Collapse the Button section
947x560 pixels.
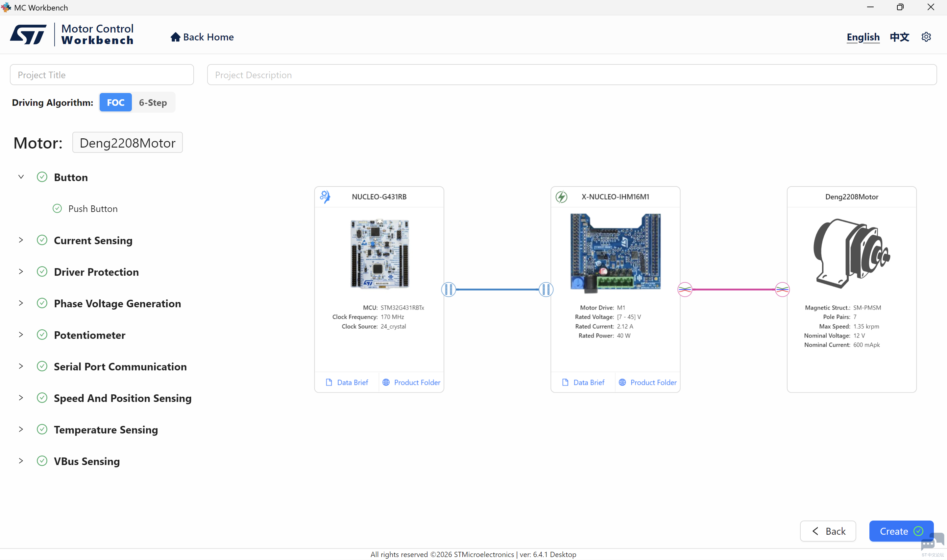click(x=21, y=177)
